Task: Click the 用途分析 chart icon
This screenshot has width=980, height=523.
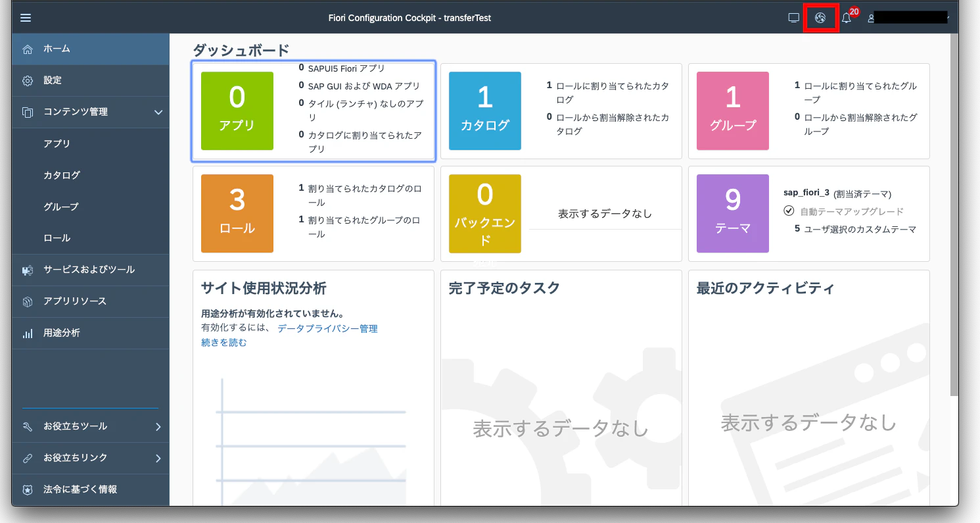Action: 28,333
